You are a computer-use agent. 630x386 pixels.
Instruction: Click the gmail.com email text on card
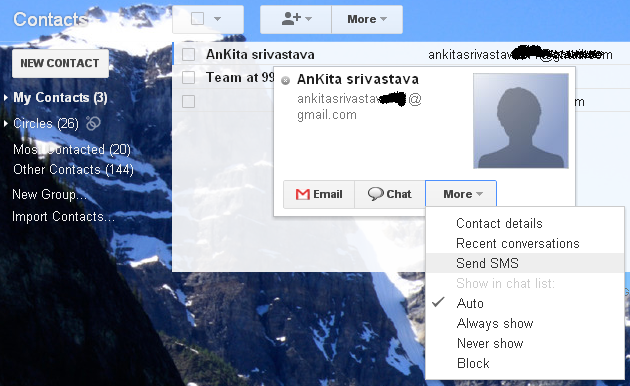327,115
